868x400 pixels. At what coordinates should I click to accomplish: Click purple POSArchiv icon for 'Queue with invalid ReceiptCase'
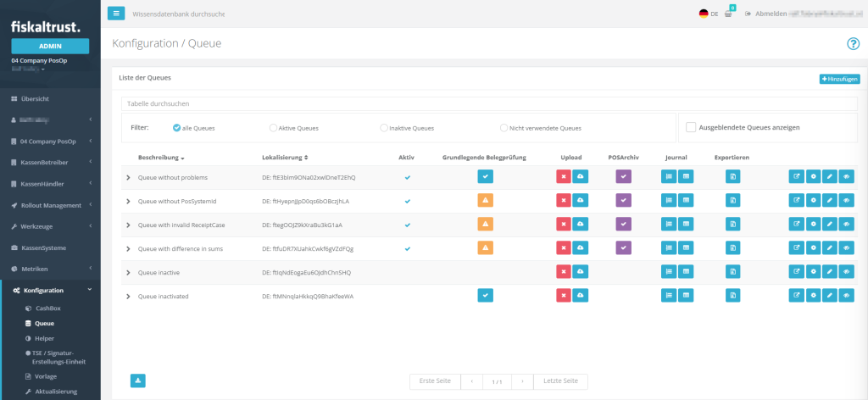624,225
